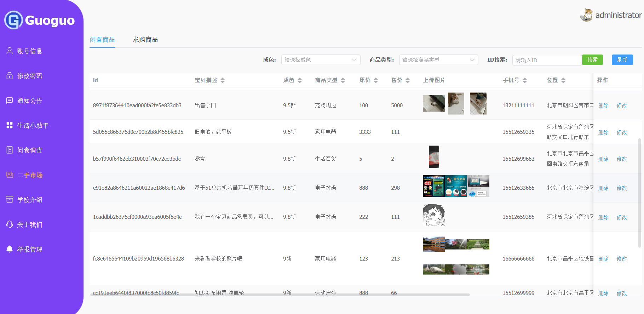Open the 商品类型 filter dropdown
Screen dimensions: 644x314
(x=438, y=60)
